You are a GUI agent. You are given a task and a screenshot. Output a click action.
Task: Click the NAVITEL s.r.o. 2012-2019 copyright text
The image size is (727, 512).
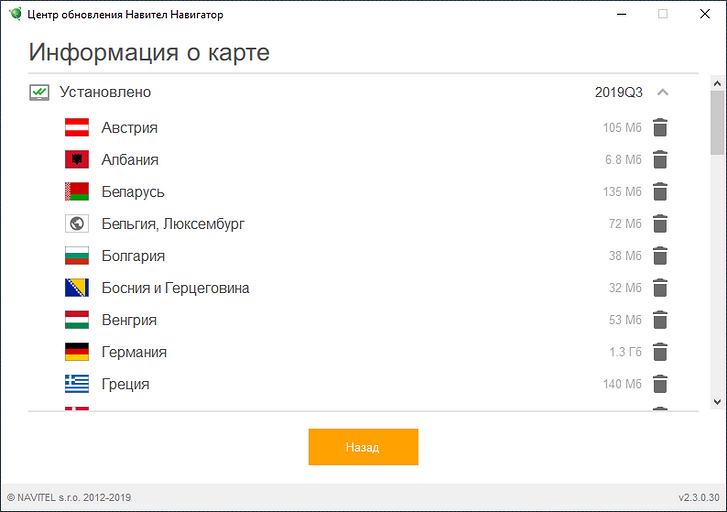(x=69, y=498)
